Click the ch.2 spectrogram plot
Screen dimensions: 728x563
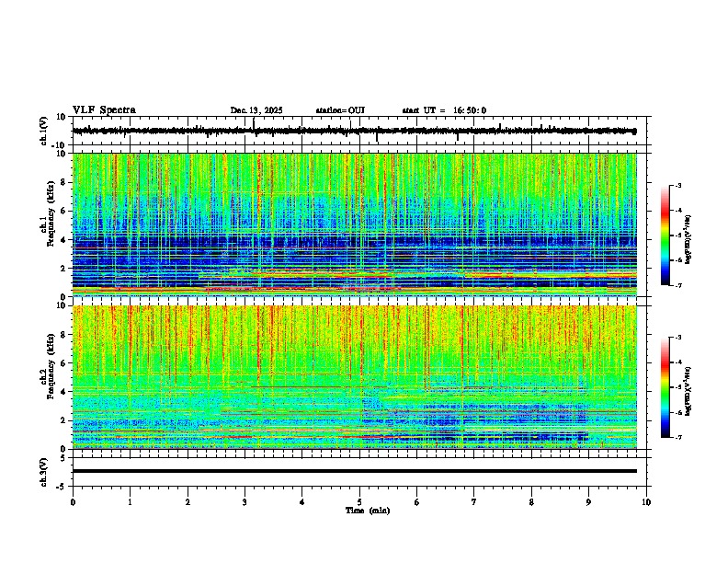[355, 377]
